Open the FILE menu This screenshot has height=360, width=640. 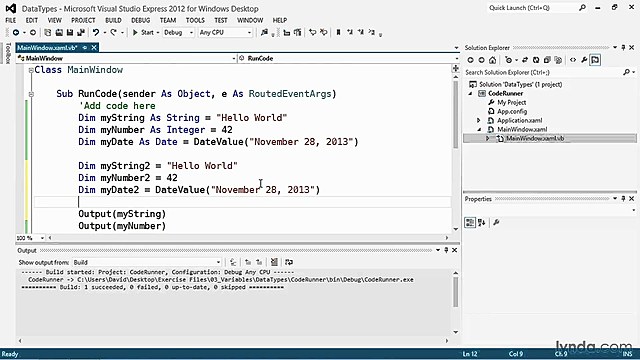pos(11,20)
